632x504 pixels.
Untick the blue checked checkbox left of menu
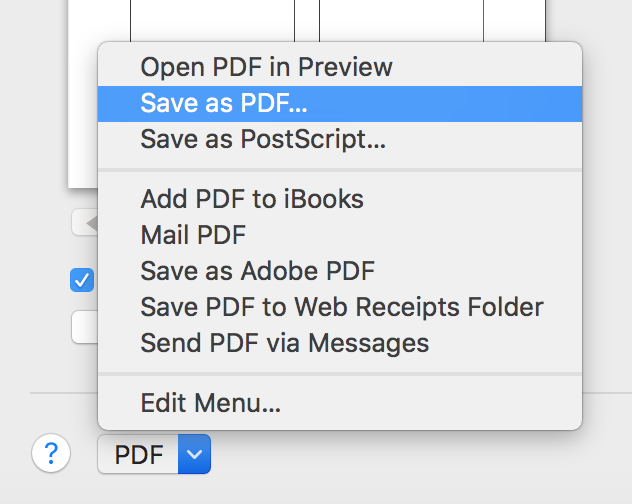82,281
